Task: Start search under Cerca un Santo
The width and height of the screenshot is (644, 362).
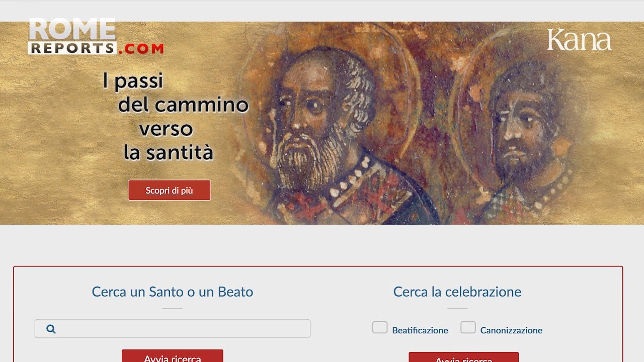Action: tap(172, 356)
